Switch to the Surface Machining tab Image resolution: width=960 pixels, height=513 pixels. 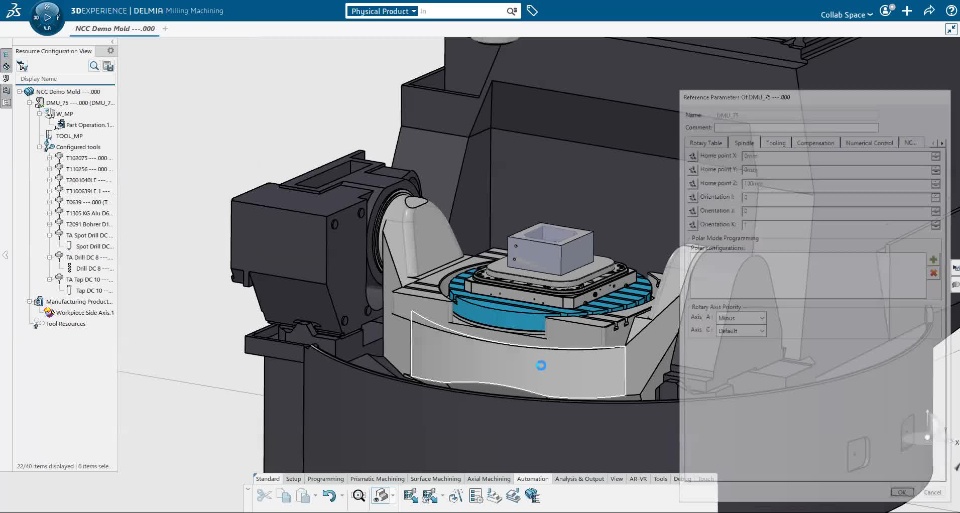[435, 479]
